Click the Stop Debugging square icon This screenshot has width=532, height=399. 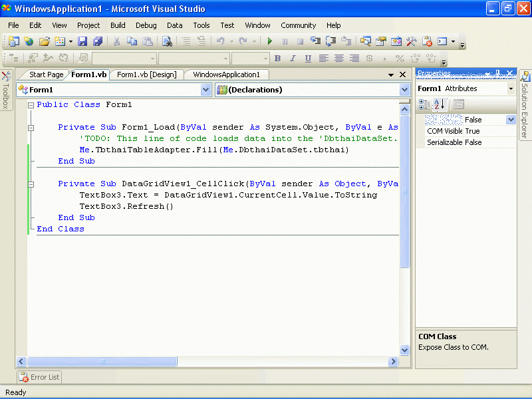click(x=300, y=41)
